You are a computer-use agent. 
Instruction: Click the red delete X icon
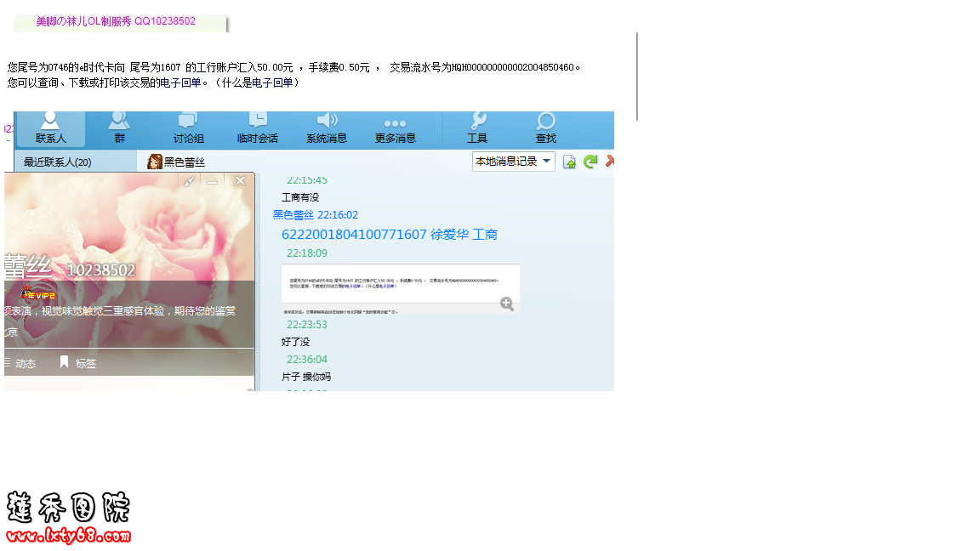[609, 162]
